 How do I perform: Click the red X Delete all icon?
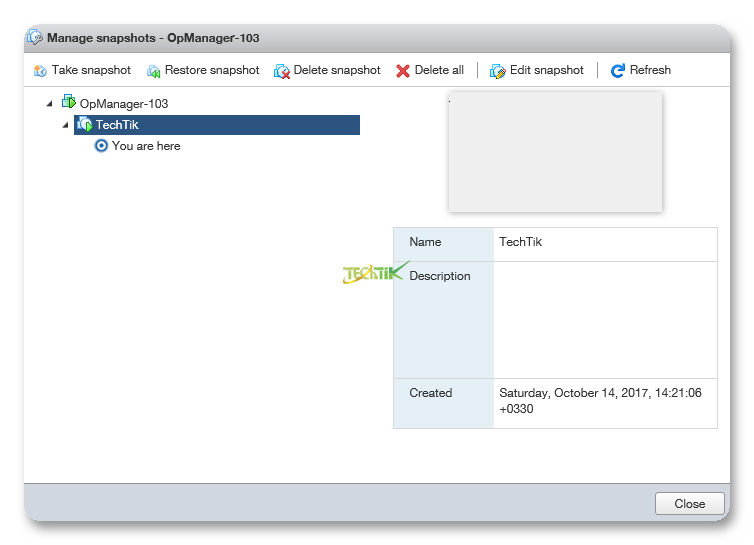pos(402,71)
